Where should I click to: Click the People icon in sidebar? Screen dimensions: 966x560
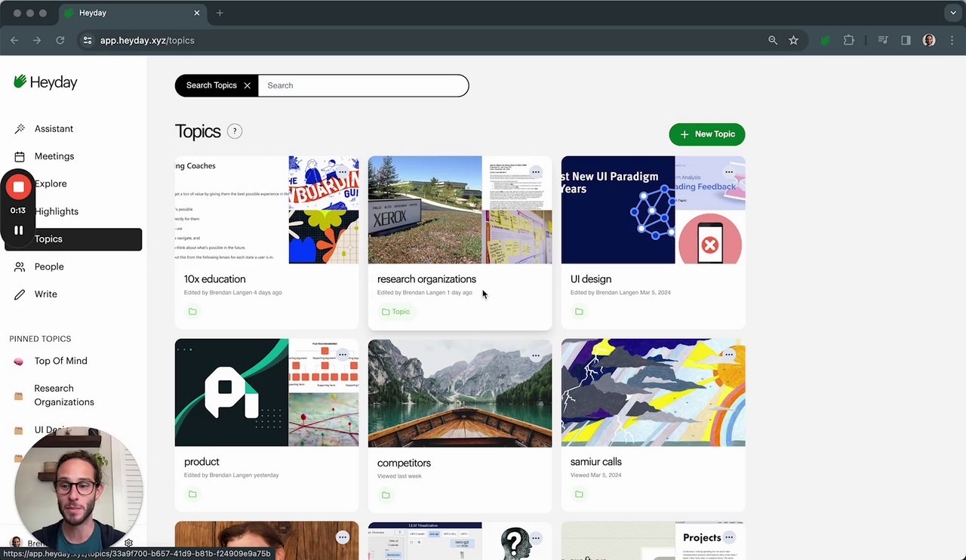20,266
